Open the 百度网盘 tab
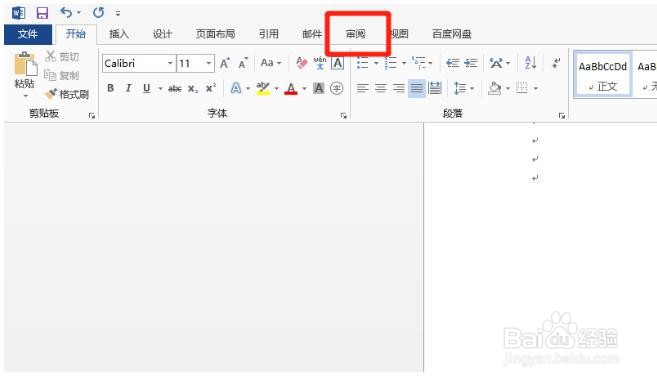 point(452,34)
